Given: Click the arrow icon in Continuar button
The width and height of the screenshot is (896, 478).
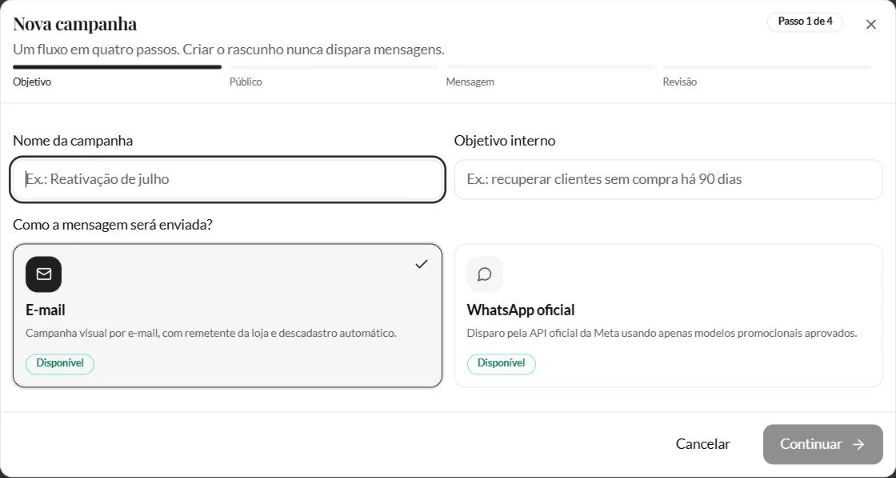Looking at the screenshot, I should [x=858, y=444].
